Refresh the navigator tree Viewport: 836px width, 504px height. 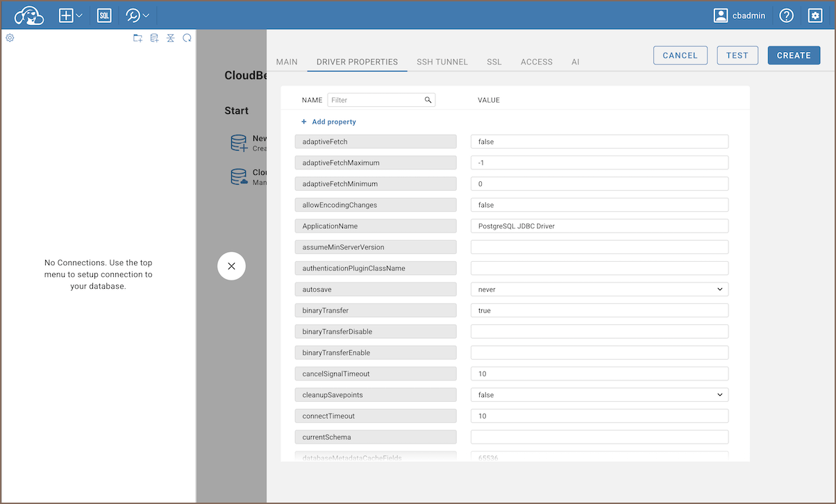pos(187,38)
